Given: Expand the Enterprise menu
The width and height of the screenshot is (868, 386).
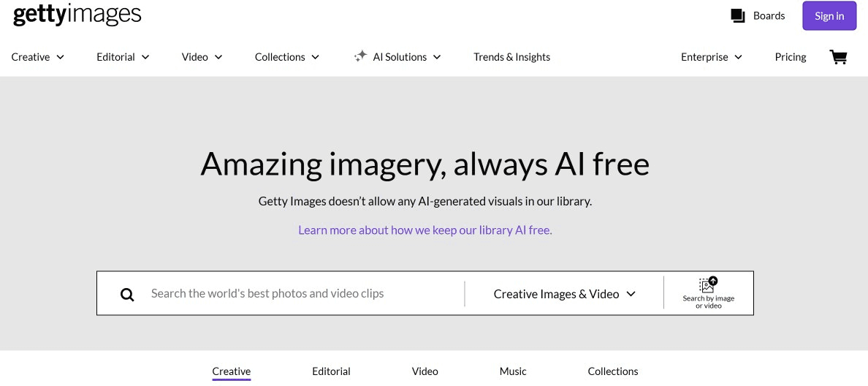Looking at the screenshot, I should 712,57.
